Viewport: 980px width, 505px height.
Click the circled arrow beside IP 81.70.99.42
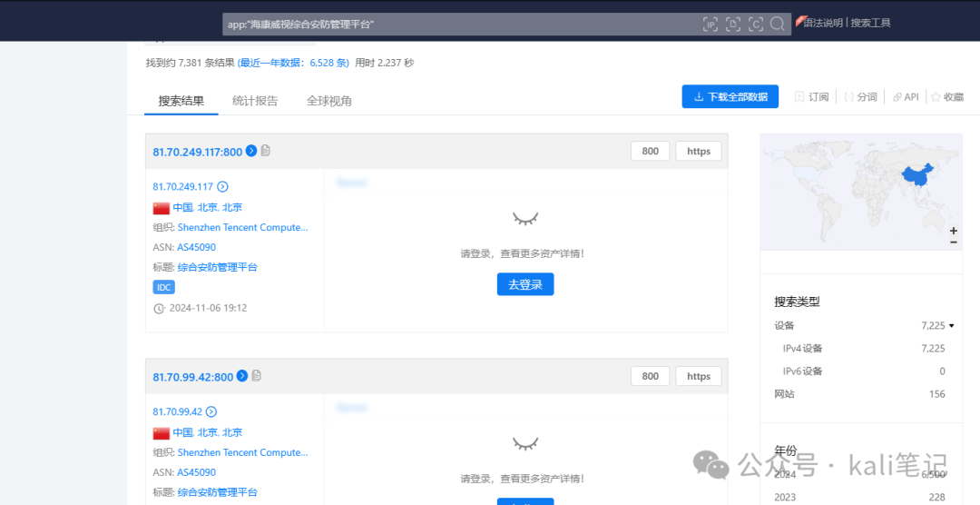(x=211, y=411)
